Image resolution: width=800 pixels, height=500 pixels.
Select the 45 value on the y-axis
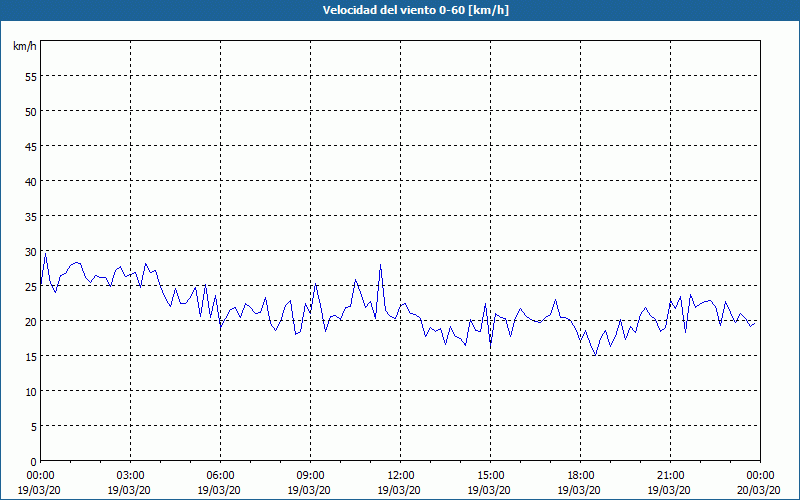coord(31,146)
